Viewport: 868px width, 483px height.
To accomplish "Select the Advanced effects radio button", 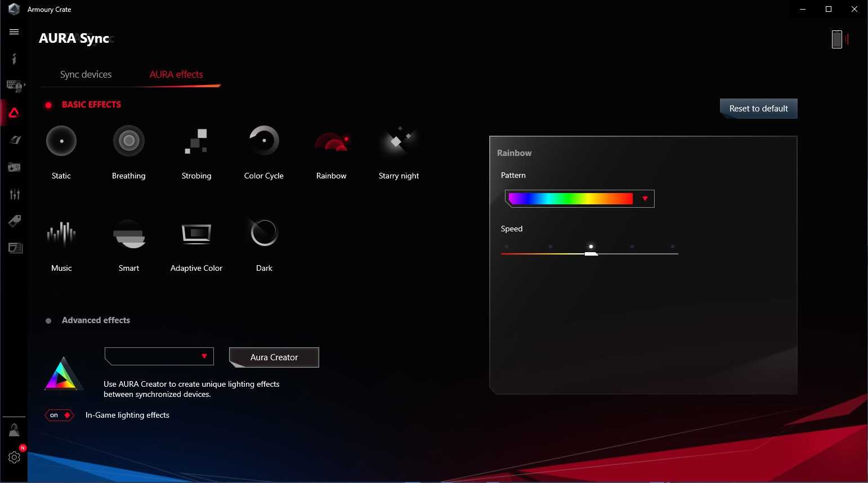I will pos(48,321).
